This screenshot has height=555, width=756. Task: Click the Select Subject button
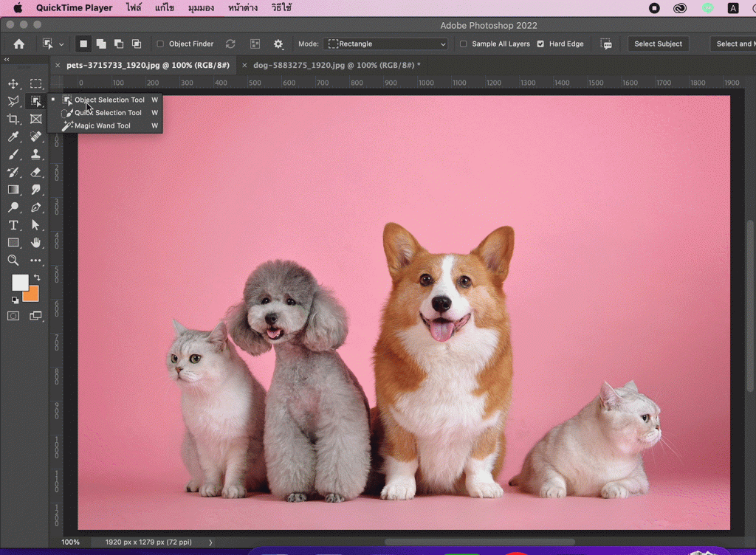pos(658,44)
